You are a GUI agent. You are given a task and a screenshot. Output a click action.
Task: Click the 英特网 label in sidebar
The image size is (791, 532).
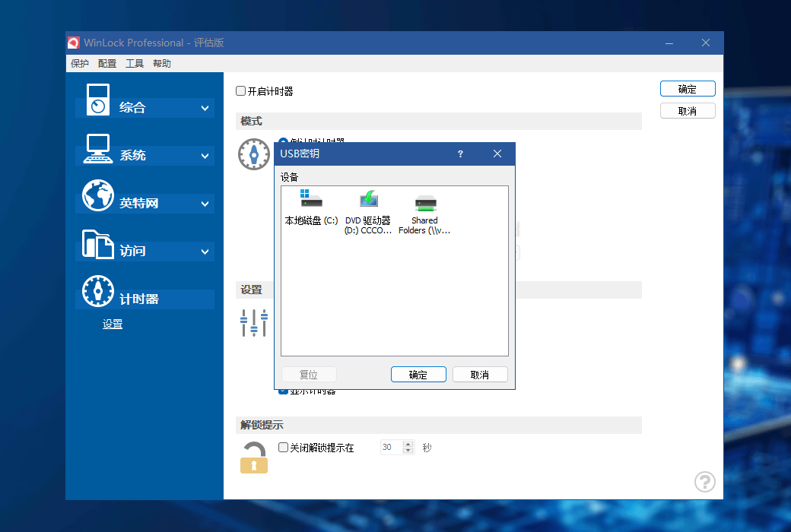click(x=139, y=203)
